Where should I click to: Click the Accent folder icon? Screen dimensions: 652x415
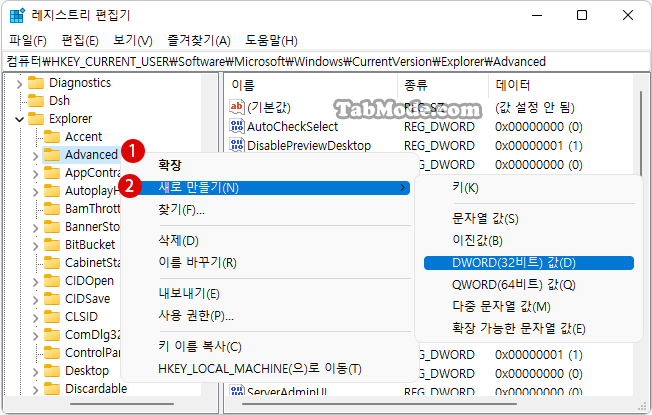click(52, 137)
